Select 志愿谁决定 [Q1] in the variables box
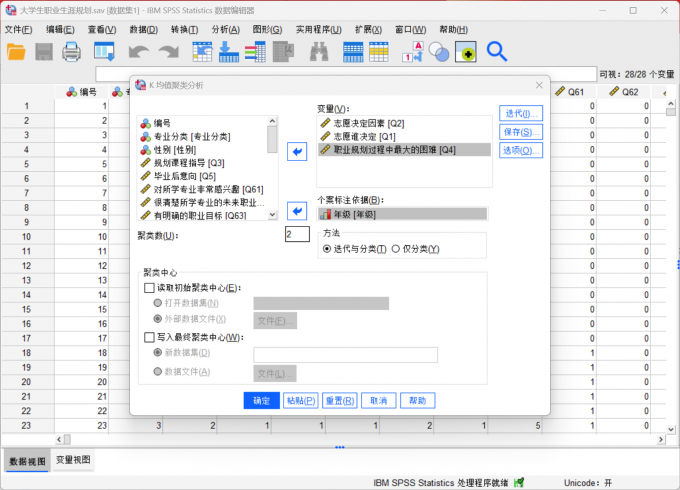Viewport: 680px width, 490px height. point(404,137)
